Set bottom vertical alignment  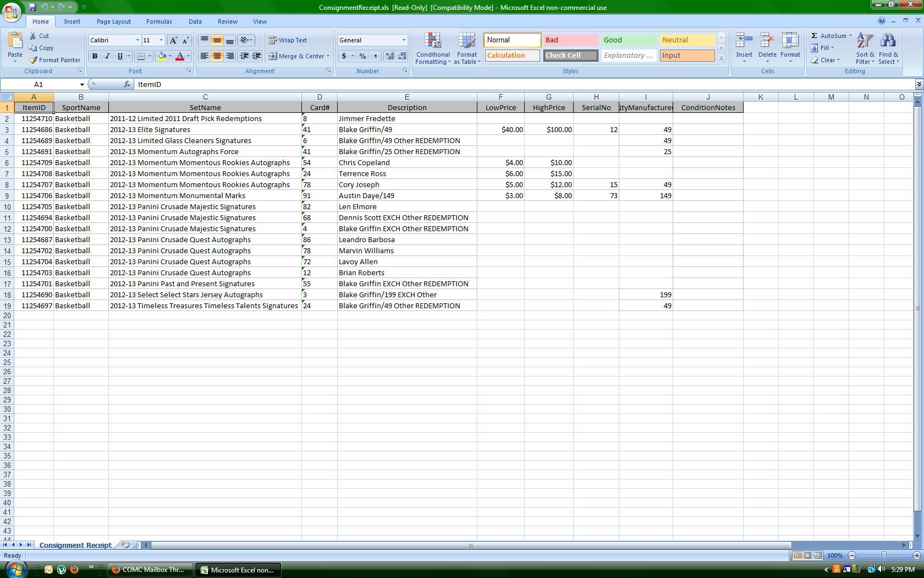(230, 40)
